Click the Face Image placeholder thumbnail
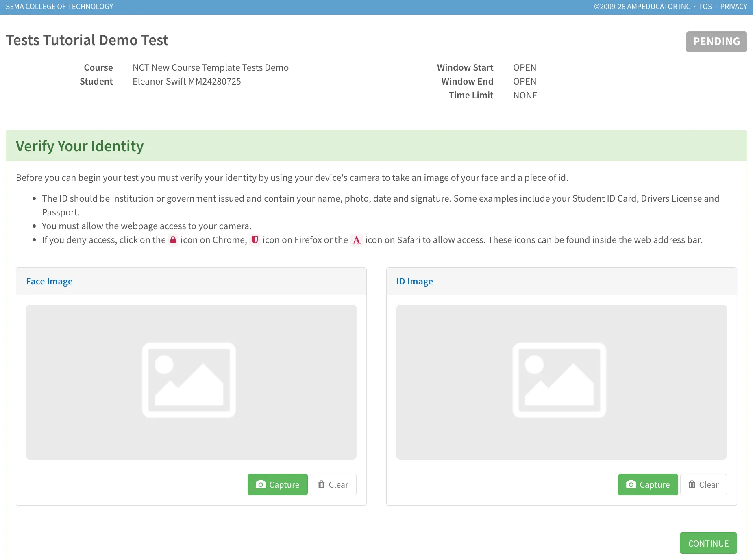753x560 pixels. point(191,382)
